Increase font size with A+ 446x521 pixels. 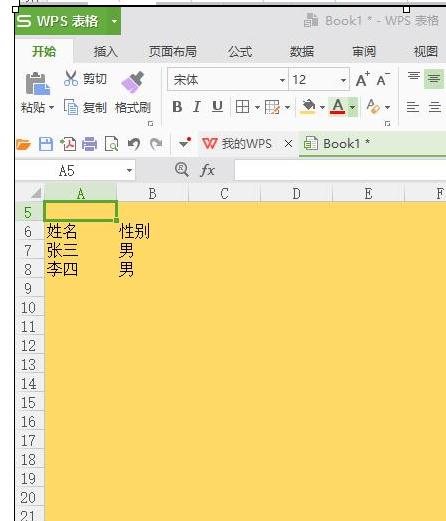pyautogui.click(x=362, y=79)
